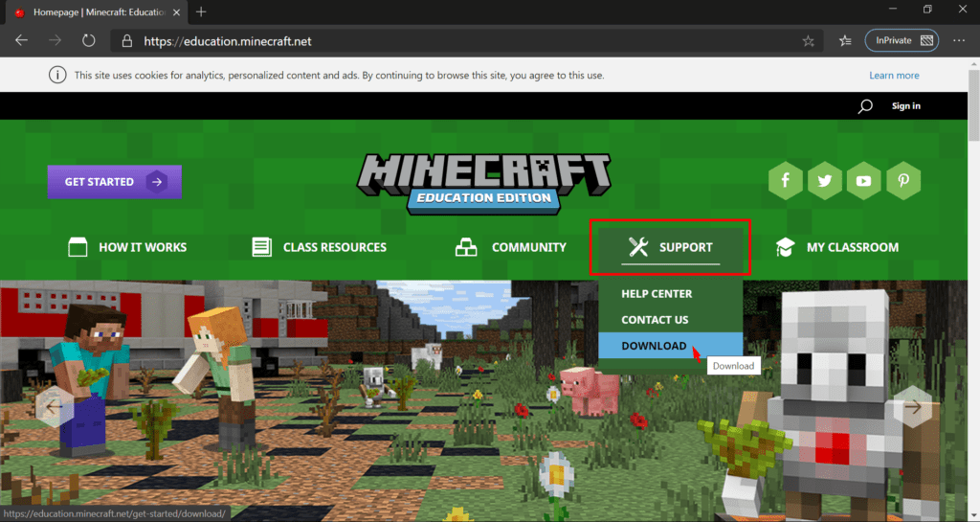Open the Twitter social icon
This screenshot has width=980, height=522.
824,181
